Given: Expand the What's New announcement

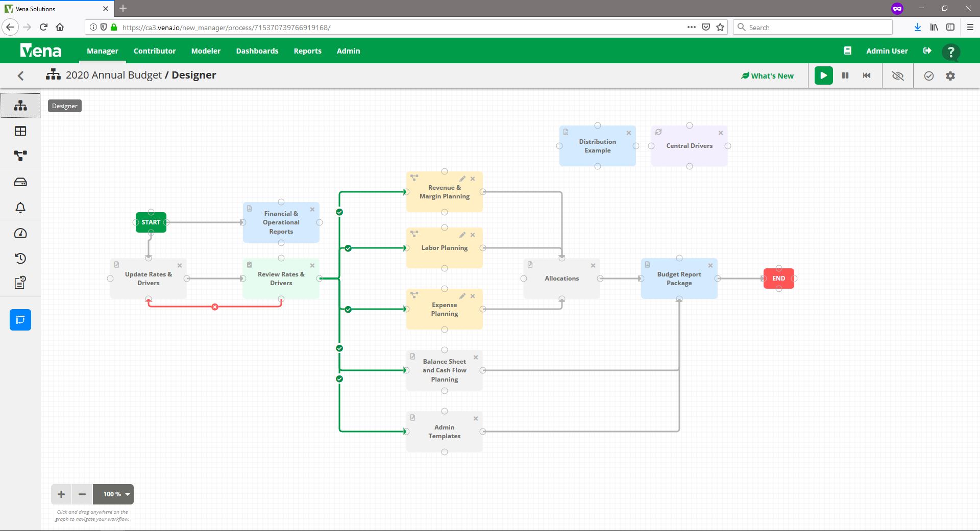Looking at the screenshot, I should pyautogui.click(x=768, y=75).
